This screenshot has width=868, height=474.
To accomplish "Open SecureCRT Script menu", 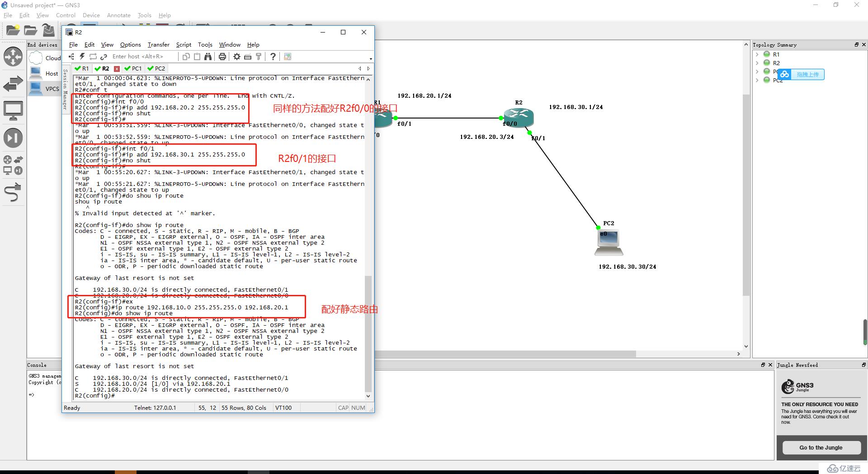I will click(184, 45).
